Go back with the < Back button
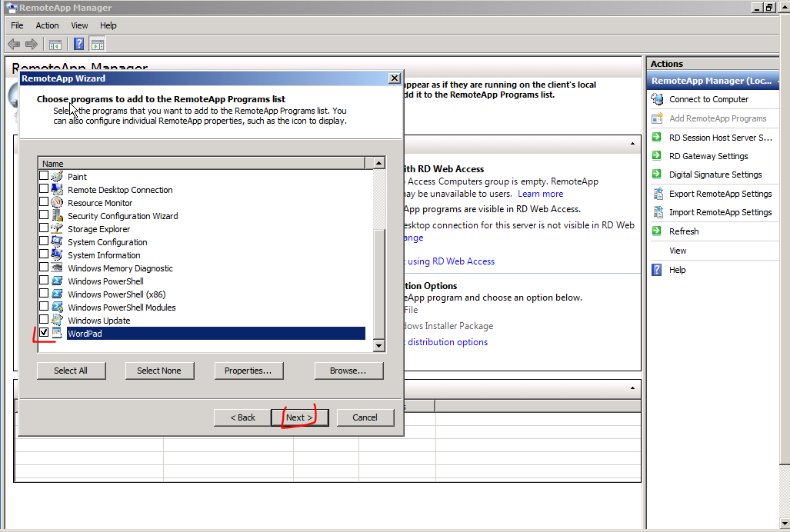This screenshot has width=790, height=532. click(243, 417)
